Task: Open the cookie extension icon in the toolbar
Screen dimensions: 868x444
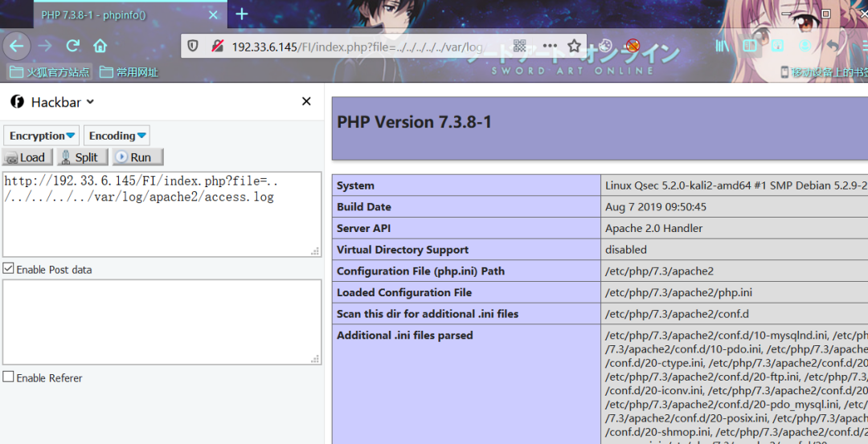Action: (607, 45)
